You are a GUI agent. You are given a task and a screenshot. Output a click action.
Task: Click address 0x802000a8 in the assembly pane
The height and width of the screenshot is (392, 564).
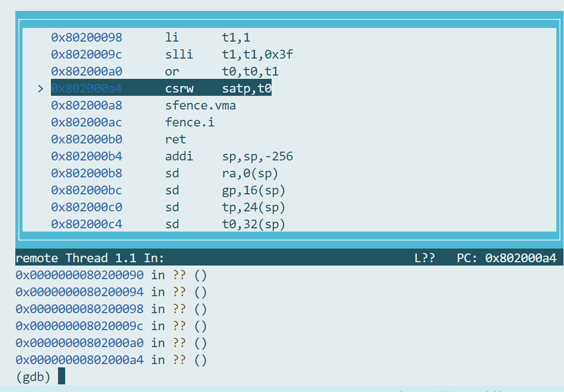[87, 105]
